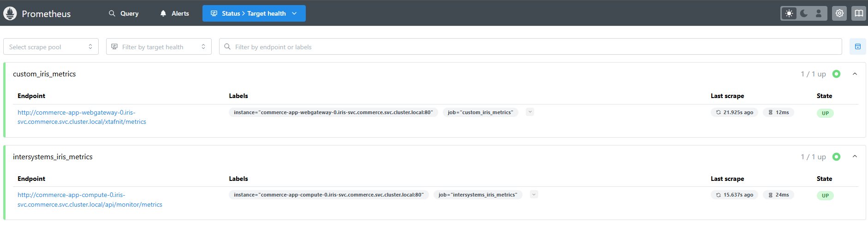Screen dimensions: 868x226
Task: Click green health ring for intersystems_iris_metrics
Action: pyautogui.click(x=836, y=157)
